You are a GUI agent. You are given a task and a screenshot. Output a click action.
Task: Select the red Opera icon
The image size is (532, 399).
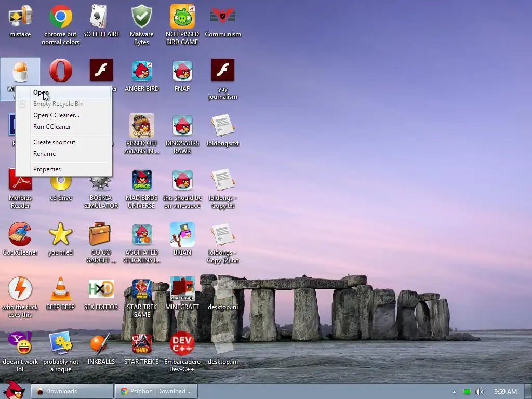tap(61, 71)
